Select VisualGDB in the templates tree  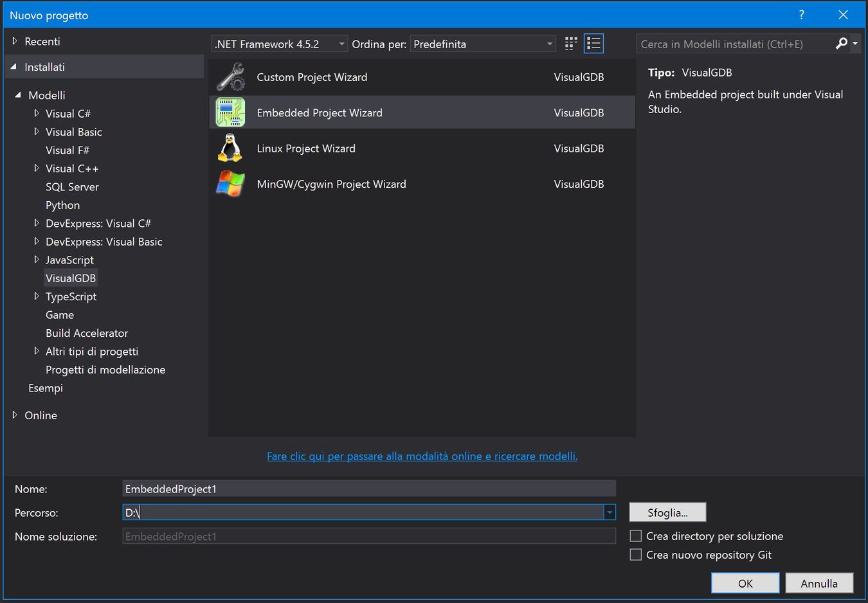click(71, 278)
